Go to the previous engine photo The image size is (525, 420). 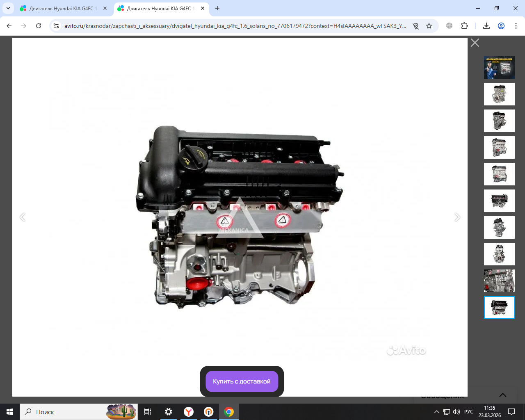[23, 217]
